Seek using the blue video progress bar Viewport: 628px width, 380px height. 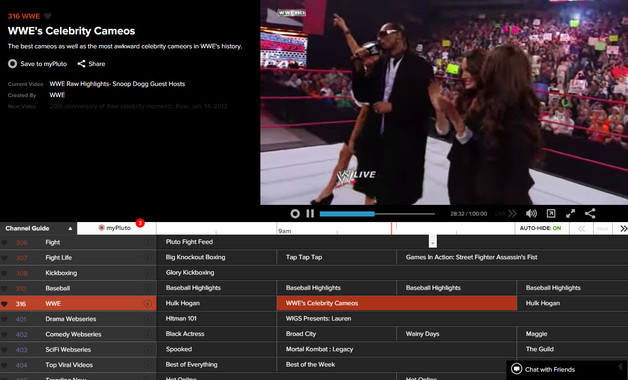[x=347, y=214]
